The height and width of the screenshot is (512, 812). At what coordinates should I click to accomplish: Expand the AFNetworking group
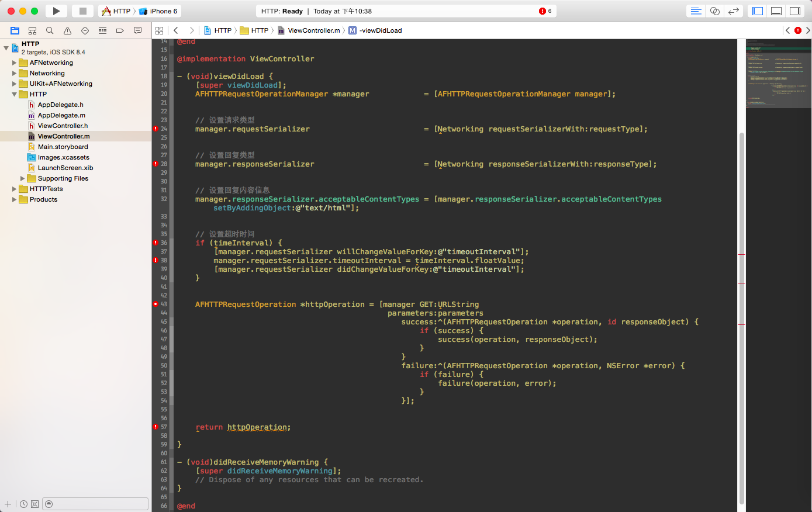14,63
